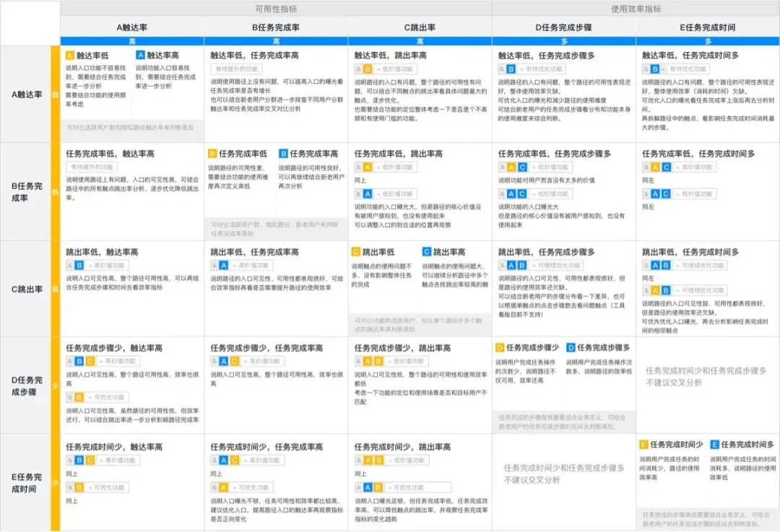
Task: Click the heading 触达率低，跳出率高
Action: point(391,55)
